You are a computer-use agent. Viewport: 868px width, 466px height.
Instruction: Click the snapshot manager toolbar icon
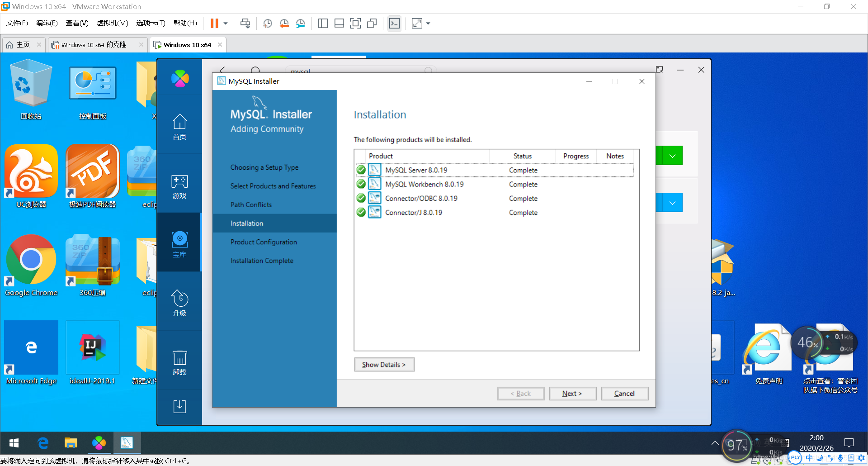click(301, 23)
